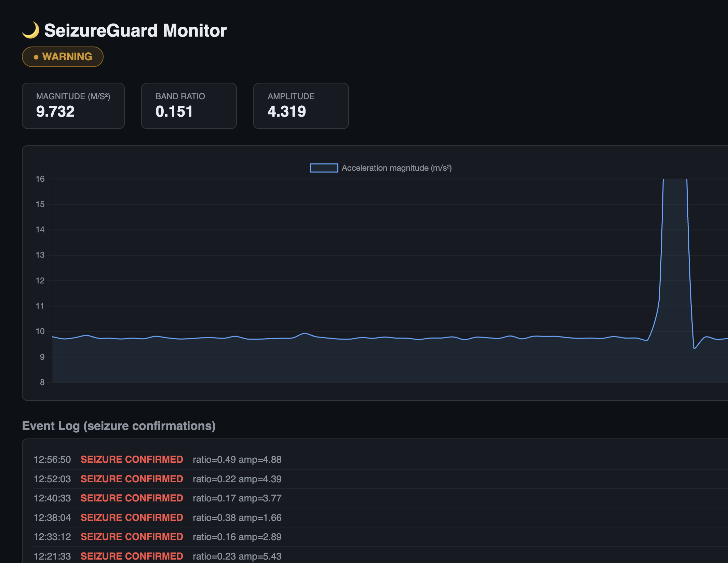
Task: Click the acceleration spike peak on chart
Action: coord(675,181)
